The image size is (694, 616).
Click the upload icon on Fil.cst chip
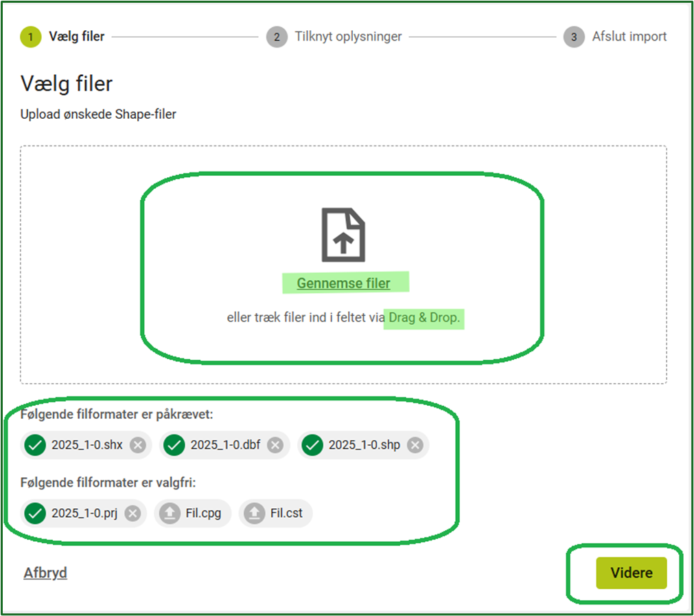pos(254,513)
